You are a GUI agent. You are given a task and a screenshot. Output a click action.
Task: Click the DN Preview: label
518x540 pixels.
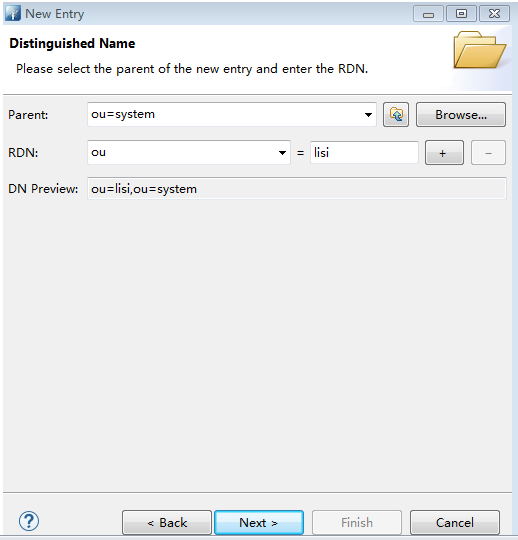(43, 189)
